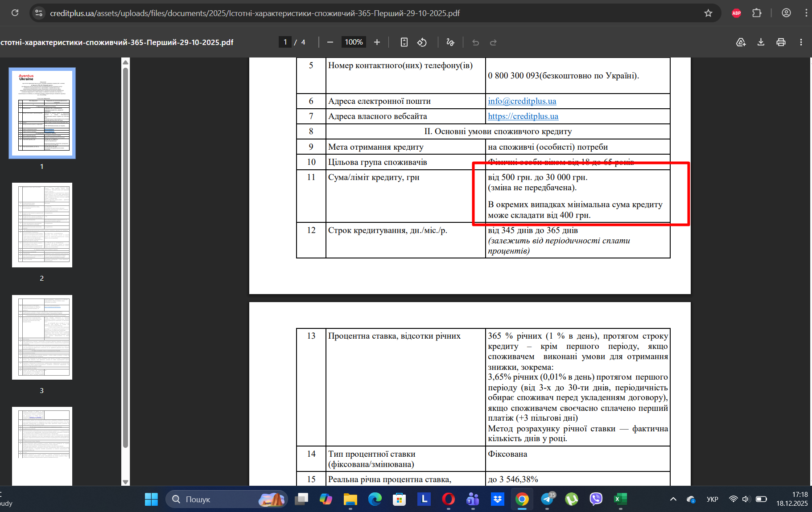Switch to Google Chrome on the taskbar
This screenshot has height=512, width=812.
[x=522, y=499]
